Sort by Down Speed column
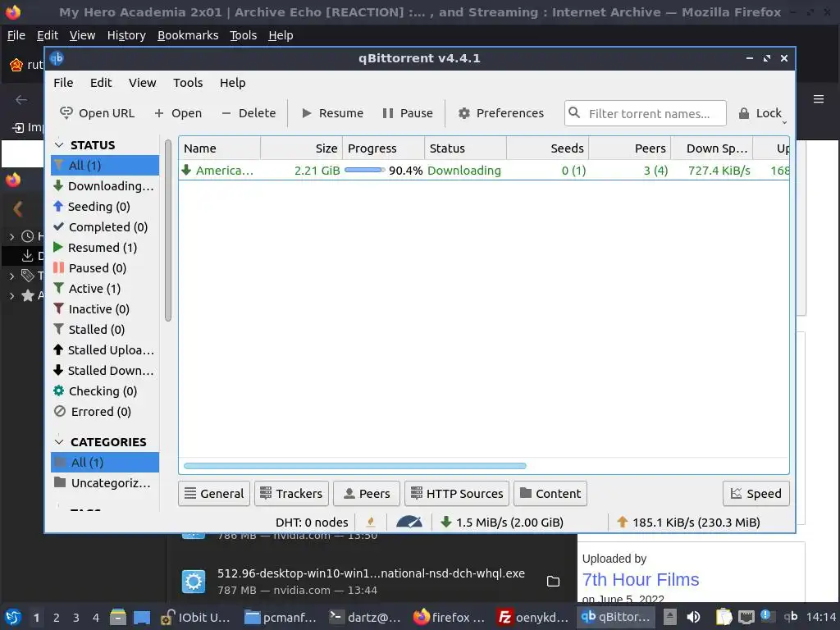 [712, 148]
